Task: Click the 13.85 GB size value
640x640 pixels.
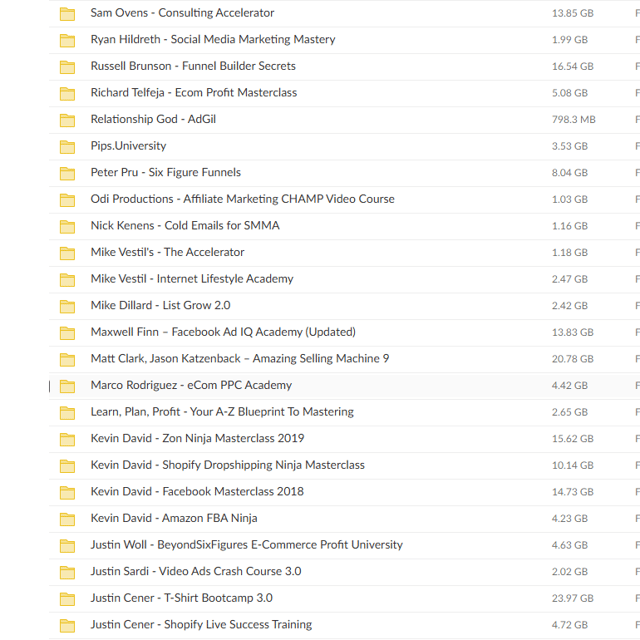Action: pyautogui.click(x=573, y=13)
